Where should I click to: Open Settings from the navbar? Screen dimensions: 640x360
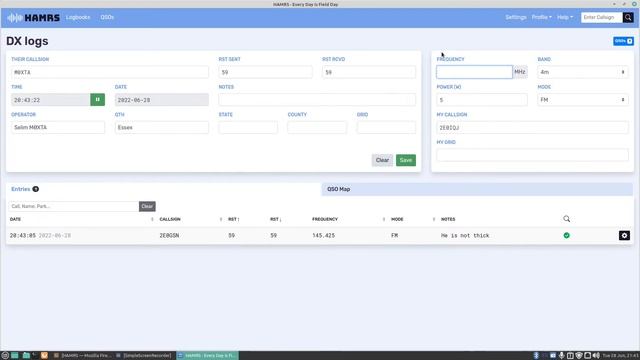(516, 17)
